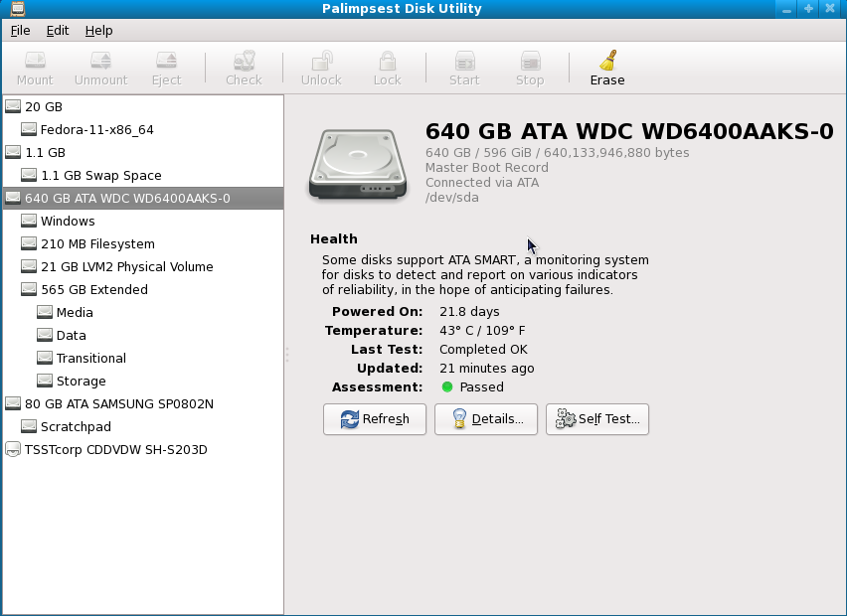Click the drive icon beside 1.1 GB
847x616 pixels.
13,152
